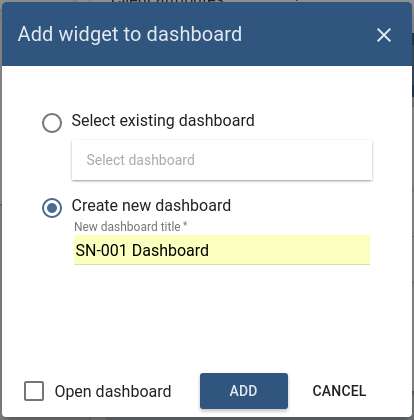Click the 'Add widget to dashboard' title text
The image size is (414, 420).
click(130, 34)
